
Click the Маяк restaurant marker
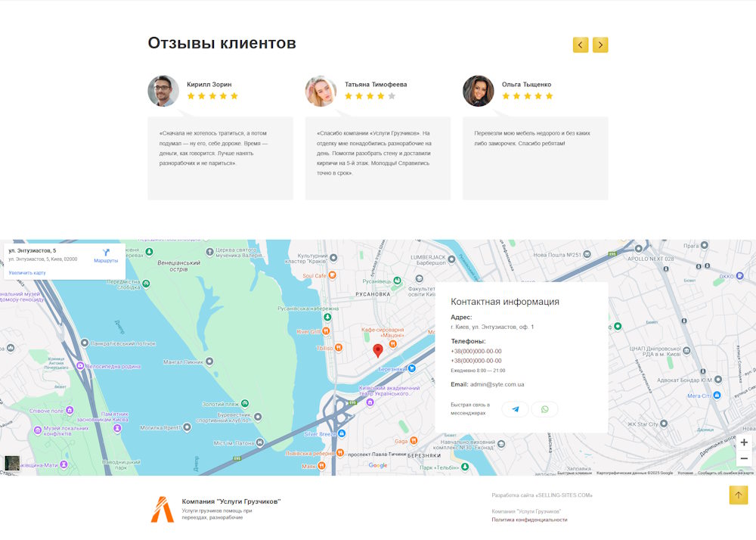coord(321,466)
